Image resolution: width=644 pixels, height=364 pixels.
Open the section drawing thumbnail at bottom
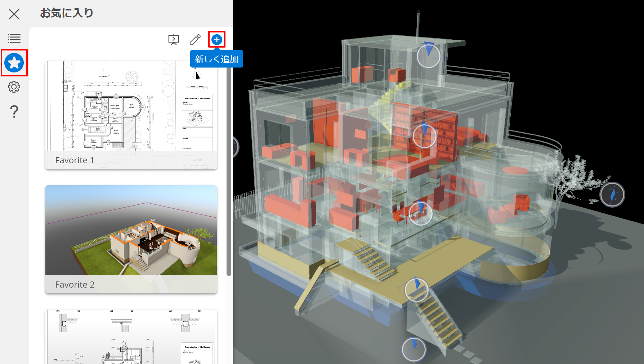pyautogui.click(x=131, y=337)
